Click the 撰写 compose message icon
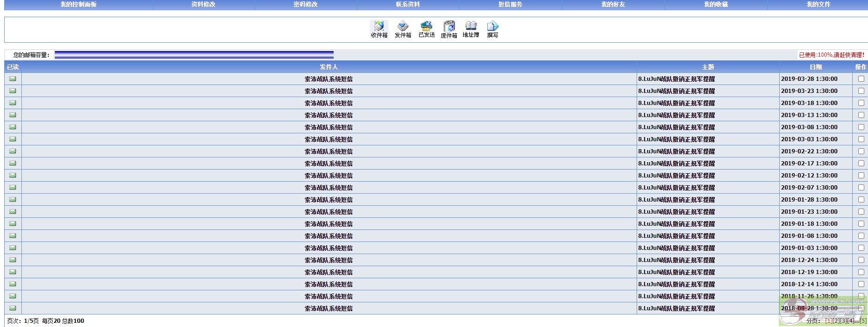This screenshot has width=868, height=327. pyautogui.click(x=493, y=29)
